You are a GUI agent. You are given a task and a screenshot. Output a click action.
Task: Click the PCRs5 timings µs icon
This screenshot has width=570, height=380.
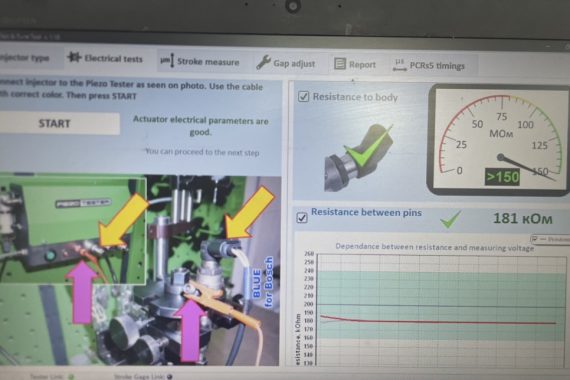[x=400, y=65]
